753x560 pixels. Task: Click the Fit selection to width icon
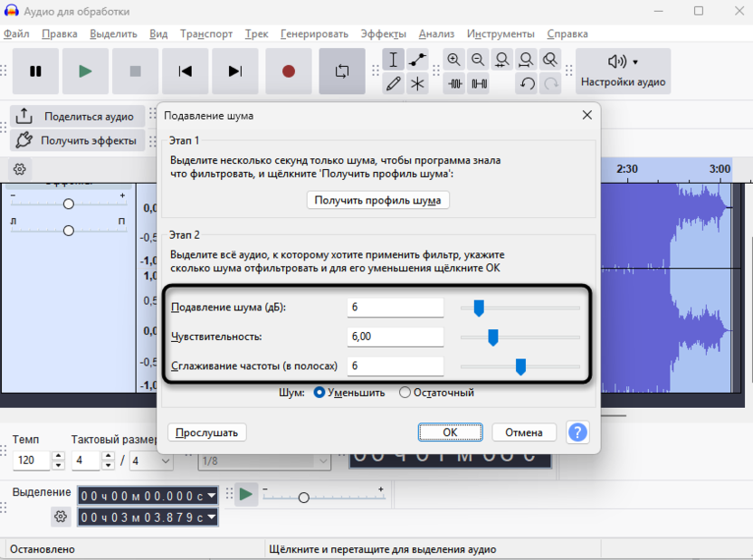[x=501, y=59]
